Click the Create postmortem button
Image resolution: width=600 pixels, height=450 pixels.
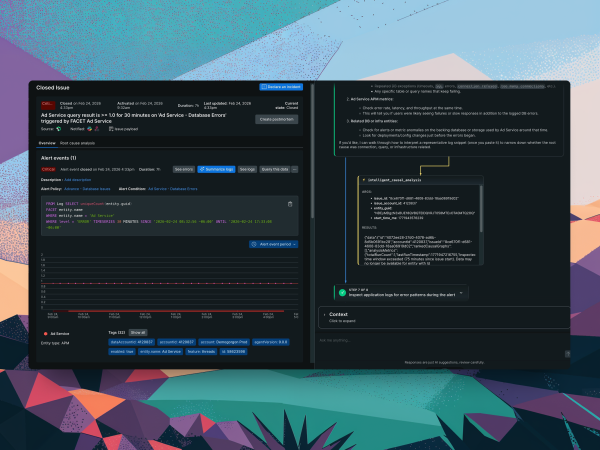276,119
